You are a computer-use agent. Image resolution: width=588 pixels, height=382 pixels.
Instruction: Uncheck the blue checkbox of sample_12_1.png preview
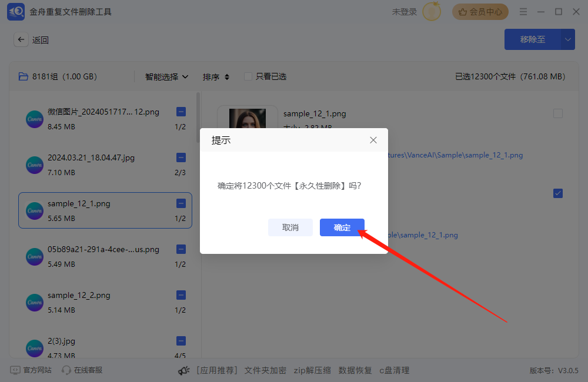pos(557,193)
